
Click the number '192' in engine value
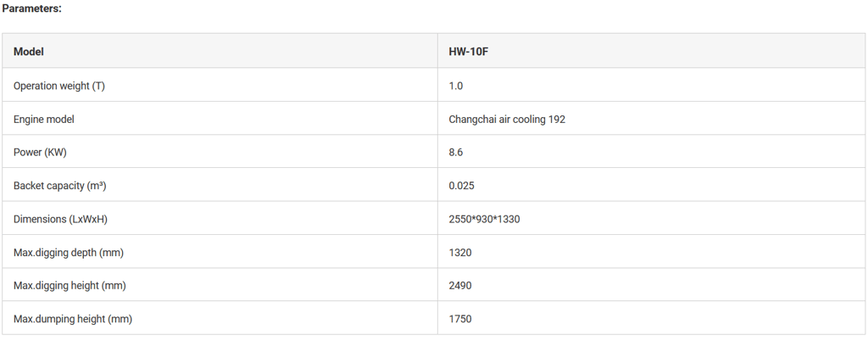coord(557,120)
